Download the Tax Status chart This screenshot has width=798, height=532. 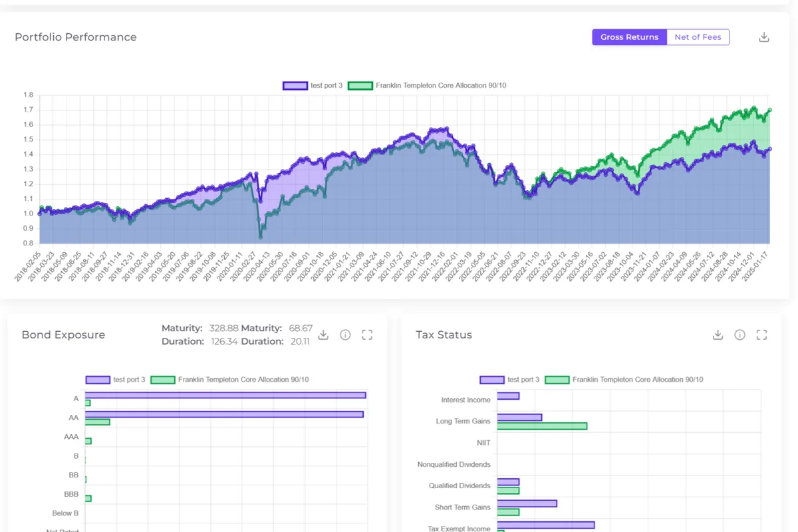click(x=718, y=334)
